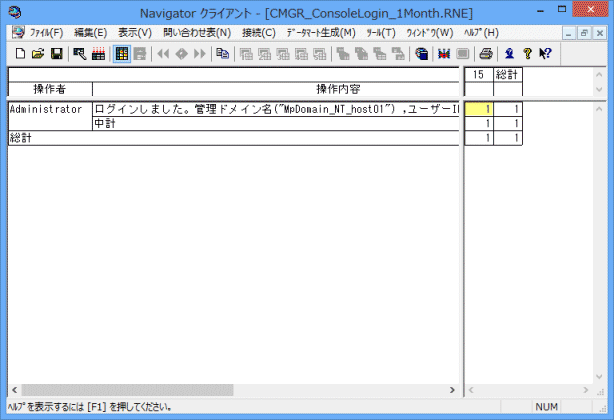
Task: Click the NUM indicator in status bar
Action: 547,407
